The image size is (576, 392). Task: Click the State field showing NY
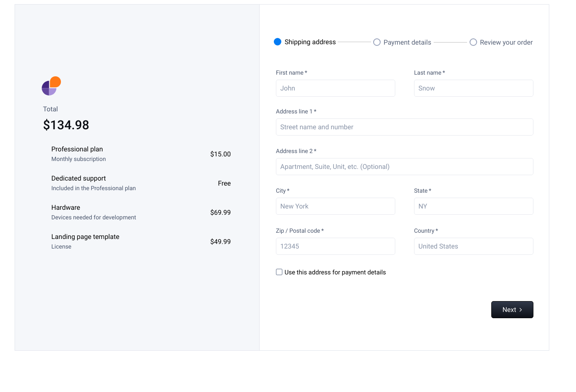(x=473, y=206)
